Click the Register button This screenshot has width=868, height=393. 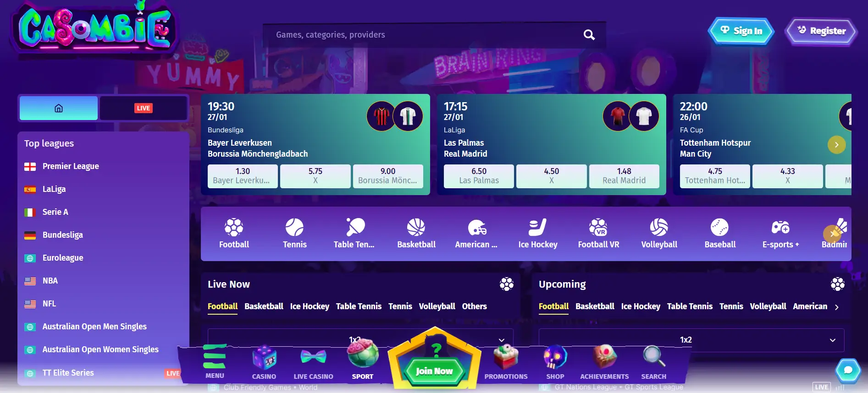point(821,31)
